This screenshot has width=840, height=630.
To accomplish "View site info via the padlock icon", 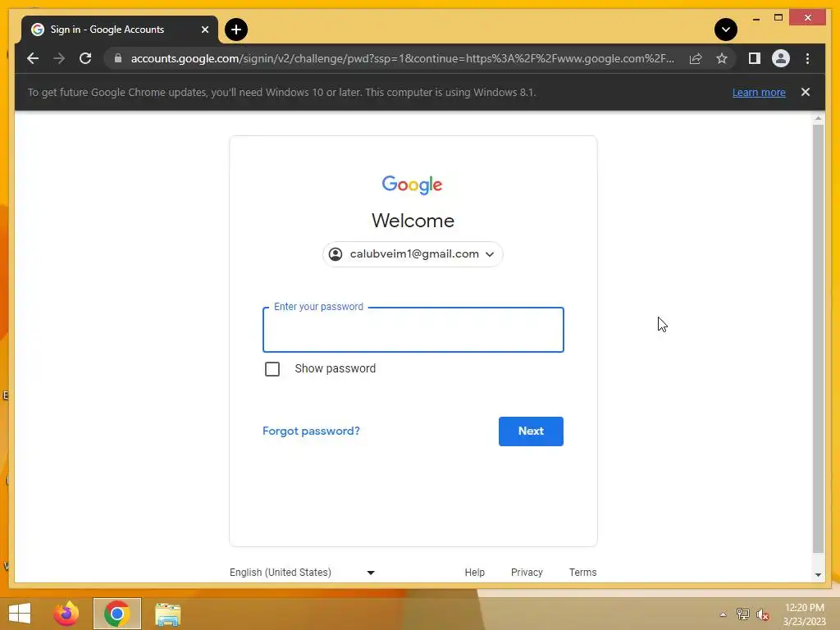I will point(118,58).
